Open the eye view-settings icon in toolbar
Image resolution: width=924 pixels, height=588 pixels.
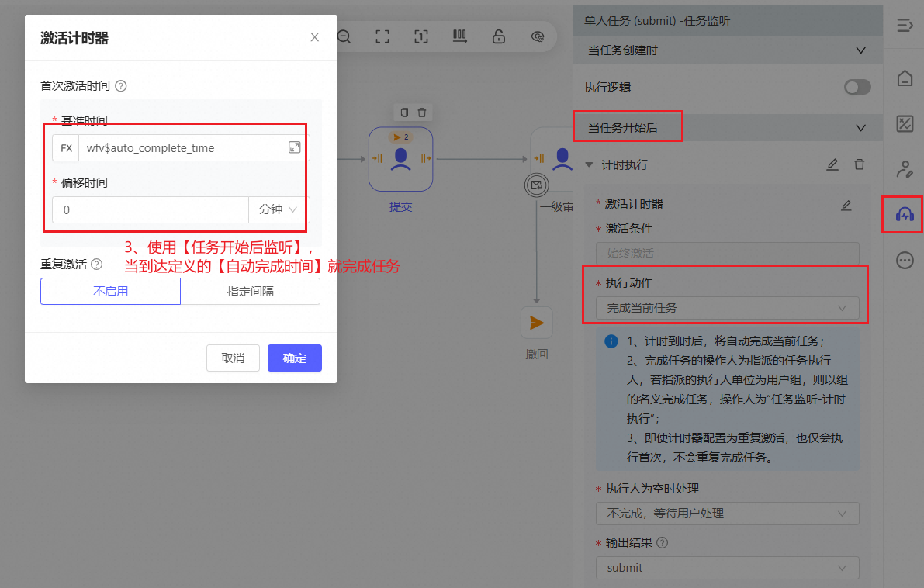[537, 36]
